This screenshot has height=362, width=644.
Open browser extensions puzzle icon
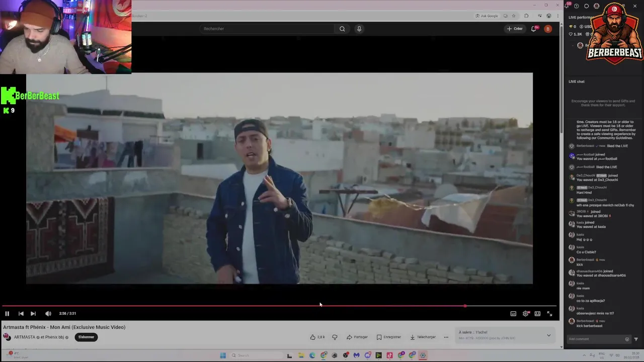pyautogui.click(x=526, y=16)
